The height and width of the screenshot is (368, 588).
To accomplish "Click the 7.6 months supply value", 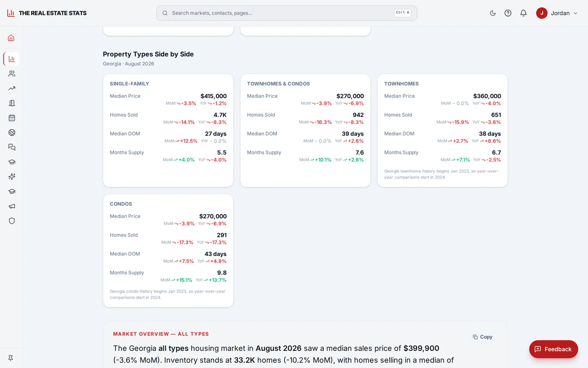I will [x=360, y=153].
